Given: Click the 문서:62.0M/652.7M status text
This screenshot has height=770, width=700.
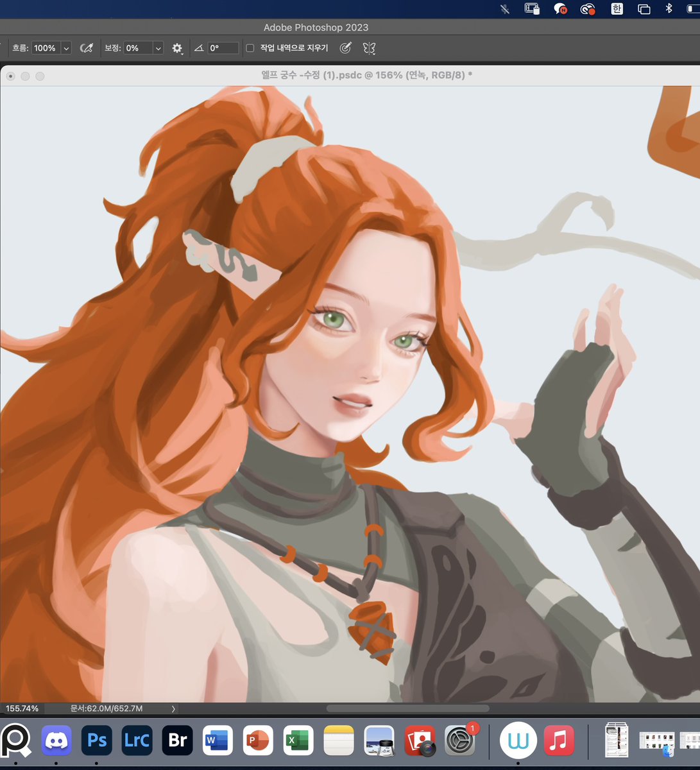Looking at the screenshot, I should [x=107, y=708].
